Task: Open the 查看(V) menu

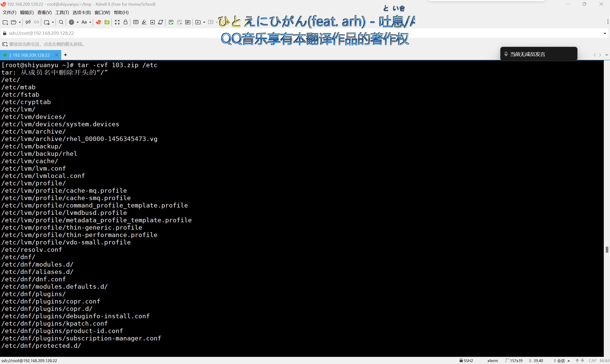Action: (44, 13)
